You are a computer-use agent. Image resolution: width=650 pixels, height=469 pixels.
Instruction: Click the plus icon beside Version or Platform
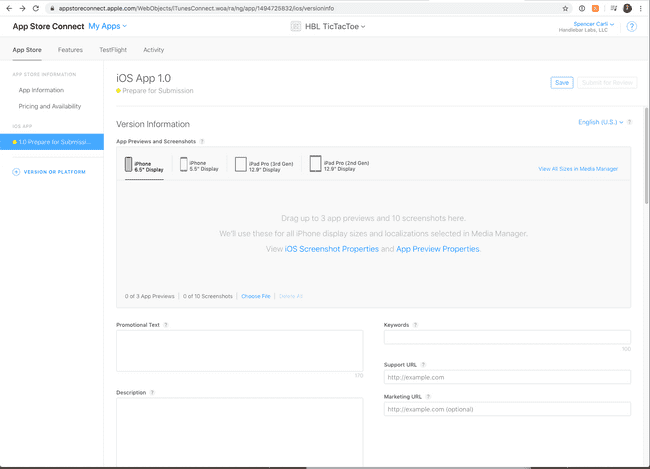16,172
